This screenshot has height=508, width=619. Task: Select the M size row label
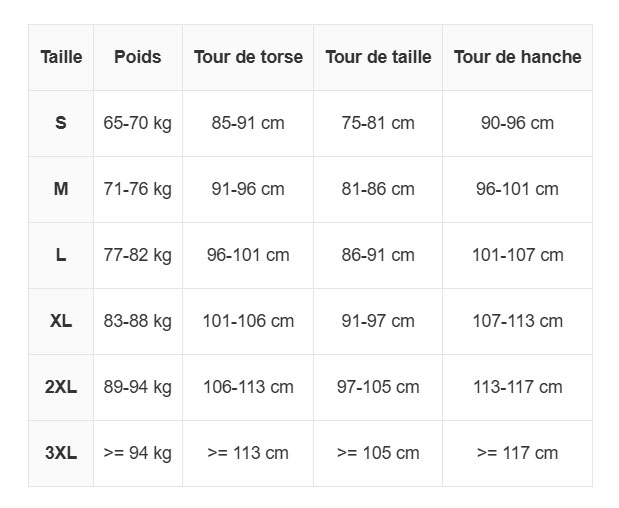click(61, 189)
